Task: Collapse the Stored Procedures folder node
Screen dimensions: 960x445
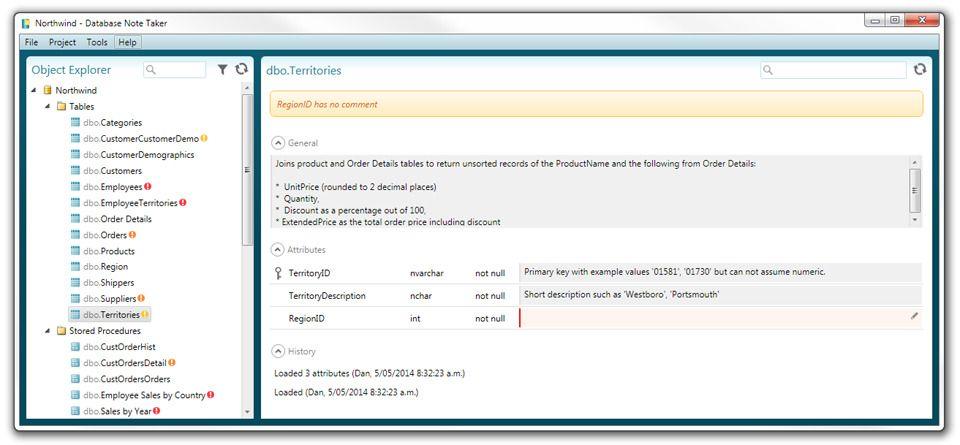Action: coord(48,331)
